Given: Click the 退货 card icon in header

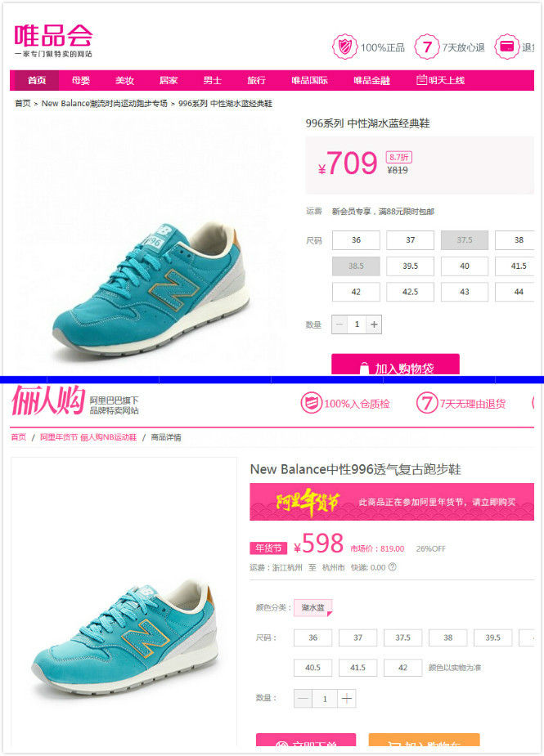Looking at the screenshot, I should [x=506, y=47].
